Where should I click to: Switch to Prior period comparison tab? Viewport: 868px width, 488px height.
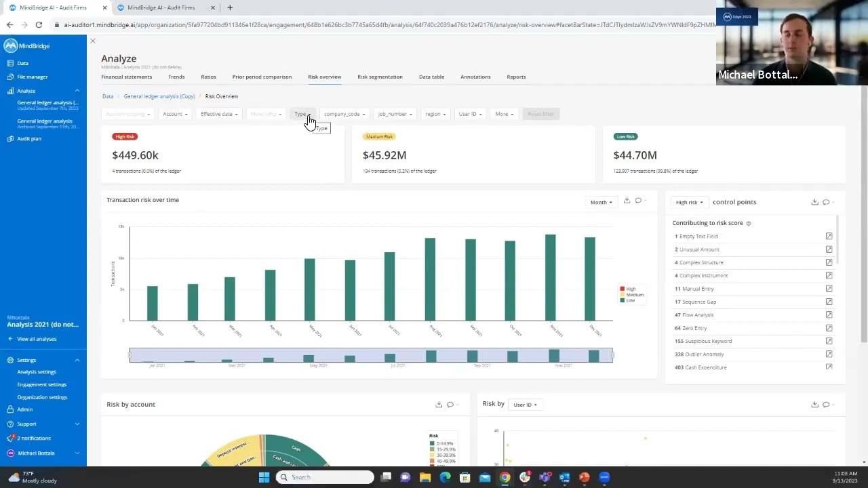tap(262, 77)
